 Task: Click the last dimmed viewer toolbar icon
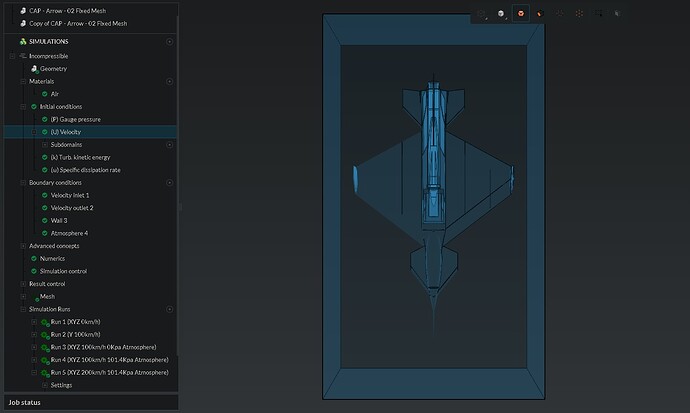(x=617, y=14)
